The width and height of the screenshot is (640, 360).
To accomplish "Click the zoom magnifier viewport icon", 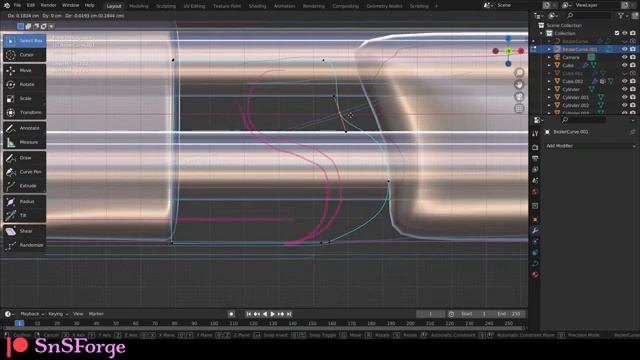I will point(519,73).
